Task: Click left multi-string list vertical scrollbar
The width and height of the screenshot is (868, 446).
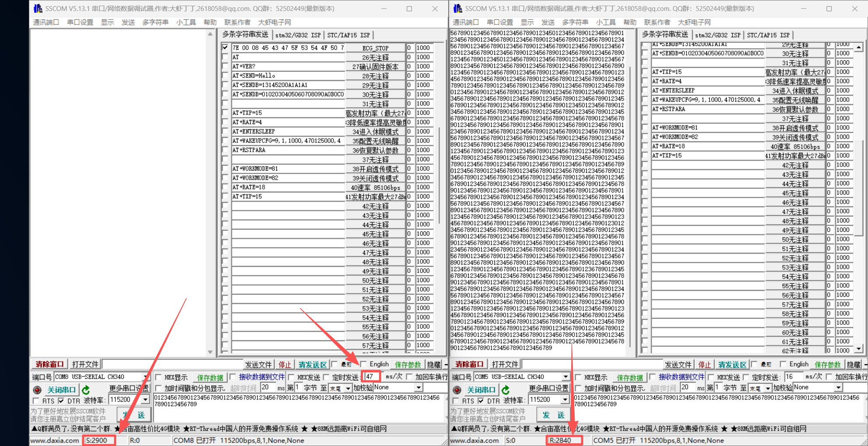Action: click(x=440, y=175)
